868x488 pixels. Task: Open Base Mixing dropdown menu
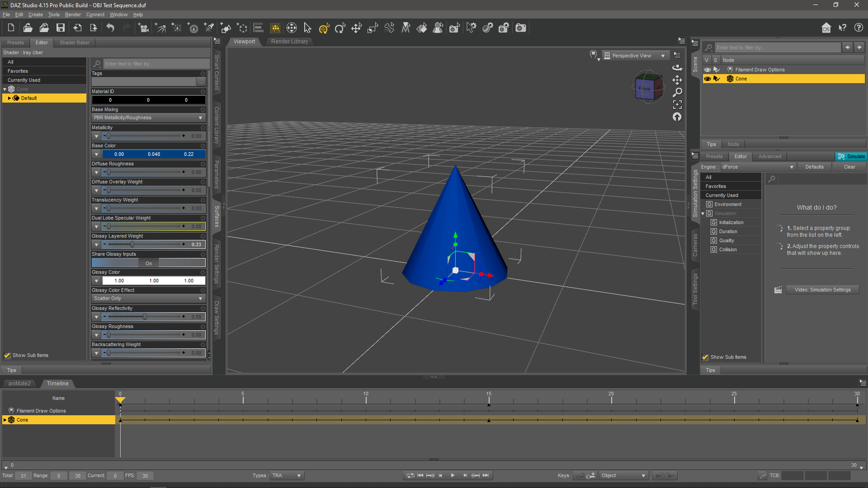tap(147, 117)
